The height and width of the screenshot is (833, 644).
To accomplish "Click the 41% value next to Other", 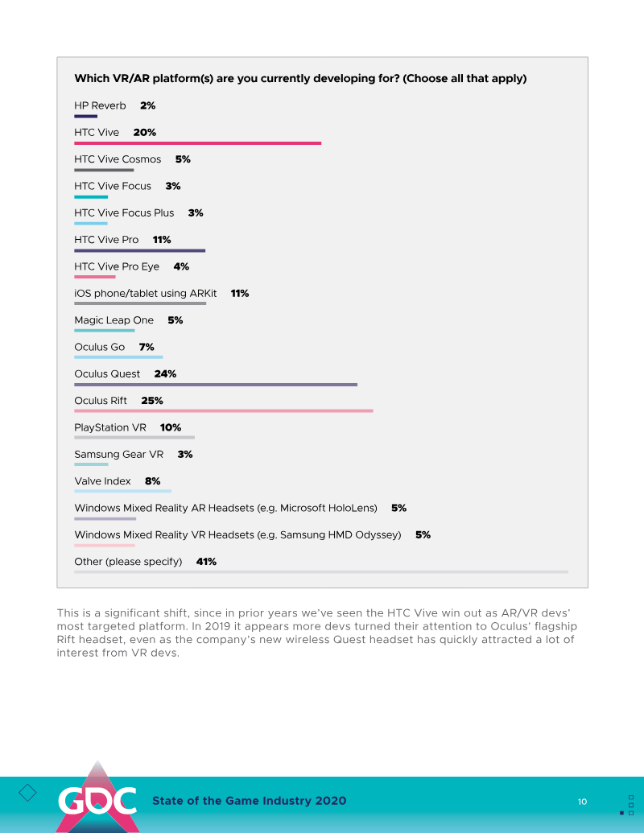I will pos(206,562).
